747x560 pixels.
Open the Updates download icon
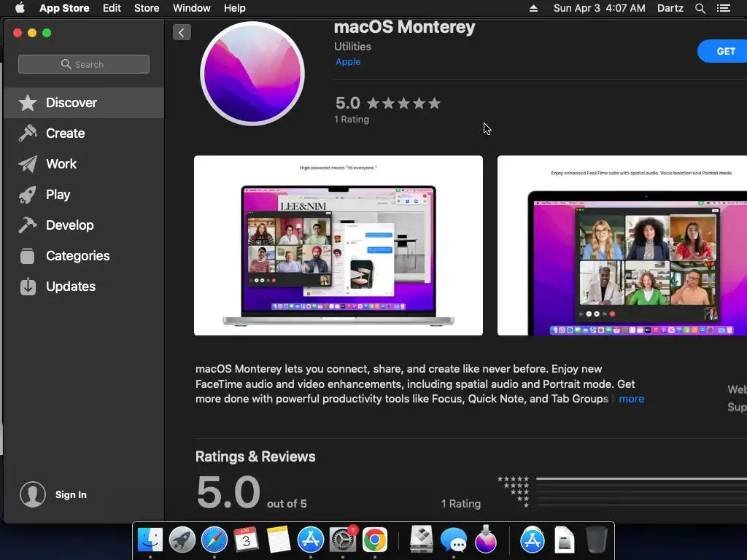[x=28, y=286]
